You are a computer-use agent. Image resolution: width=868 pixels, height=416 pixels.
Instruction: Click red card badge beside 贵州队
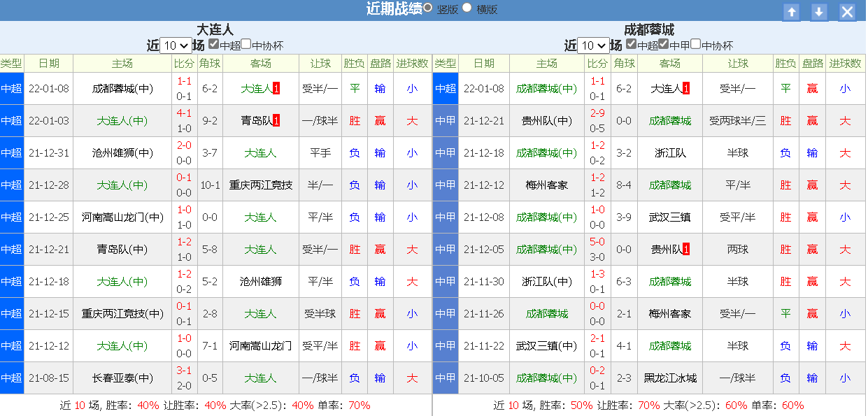click(x=686, y=250)
